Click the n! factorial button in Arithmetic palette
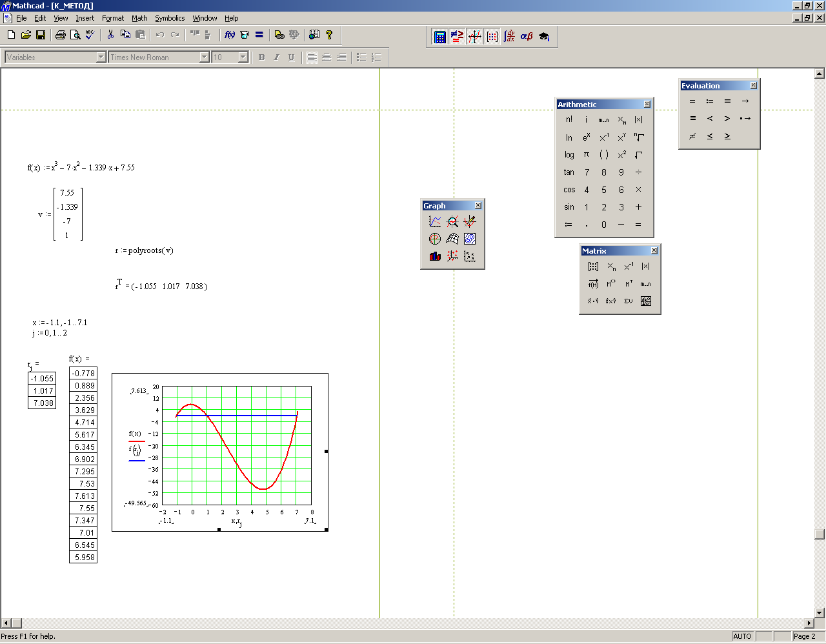 pyautogui.click(x=569, y=119)
